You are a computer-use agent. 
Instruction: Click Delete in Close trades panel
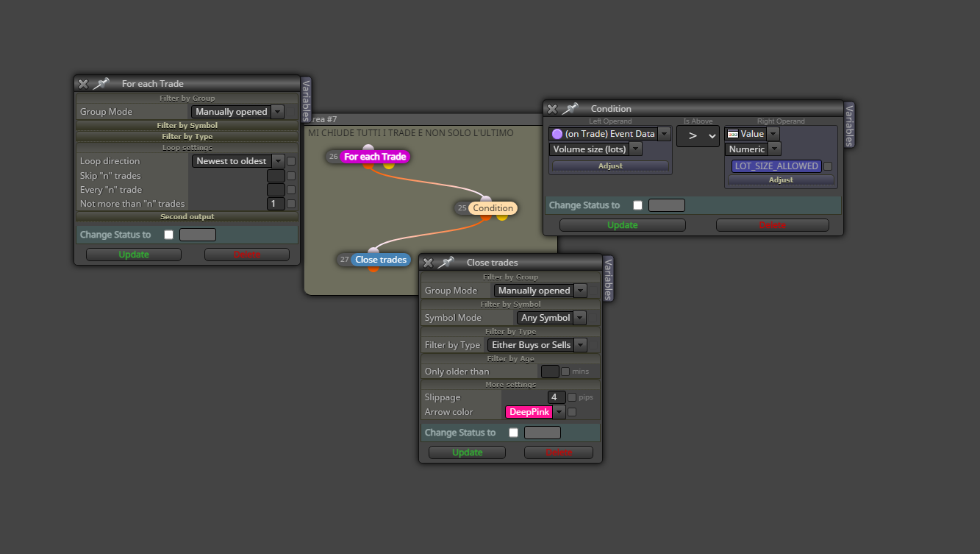[559, 452]
